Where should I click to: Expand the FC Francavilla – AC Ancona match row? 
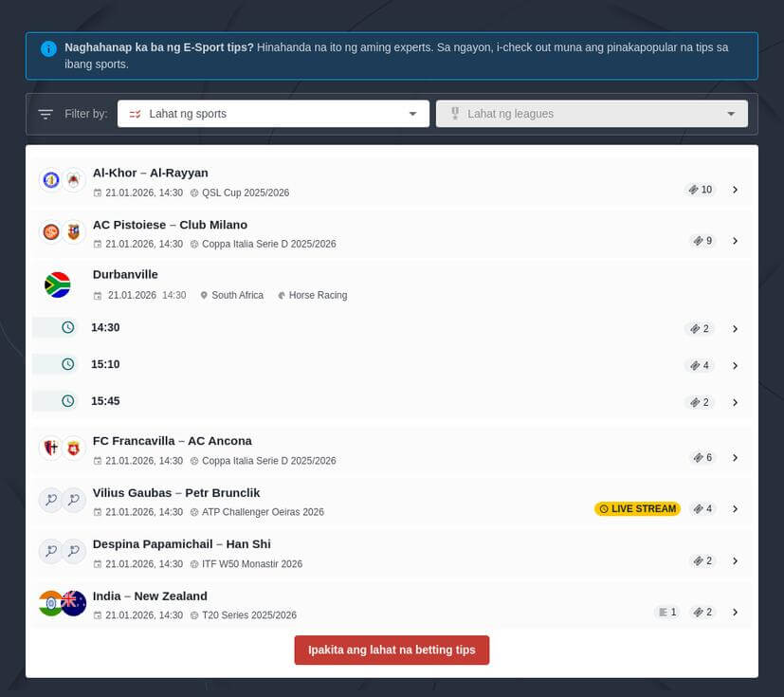tap(736, 457)
